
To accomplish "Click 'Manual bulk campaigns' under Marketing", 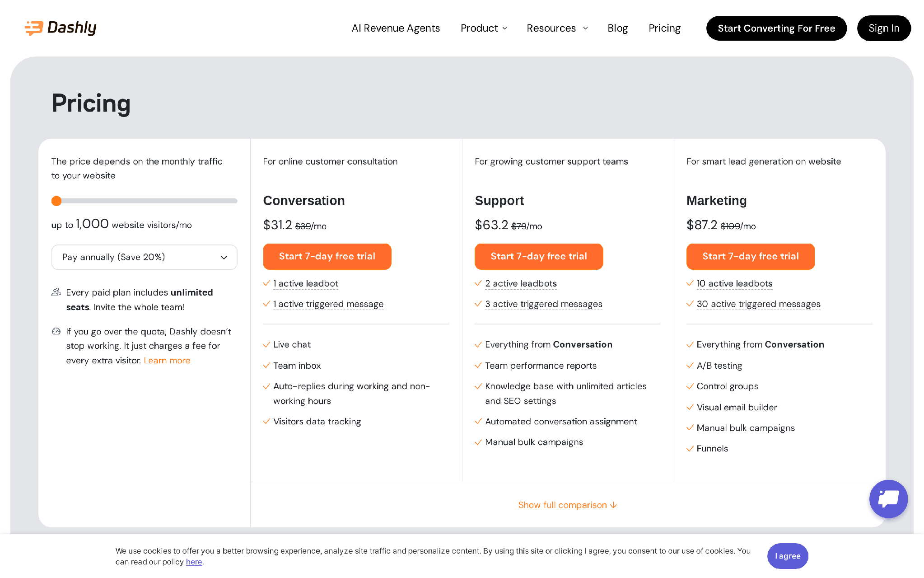I will 746,428.
